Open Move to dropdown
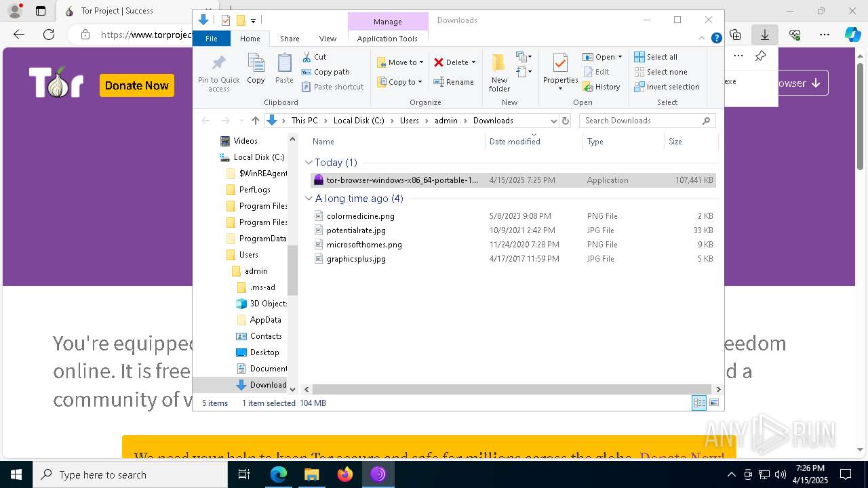This screenshot has width=868, height=488. 400,62
